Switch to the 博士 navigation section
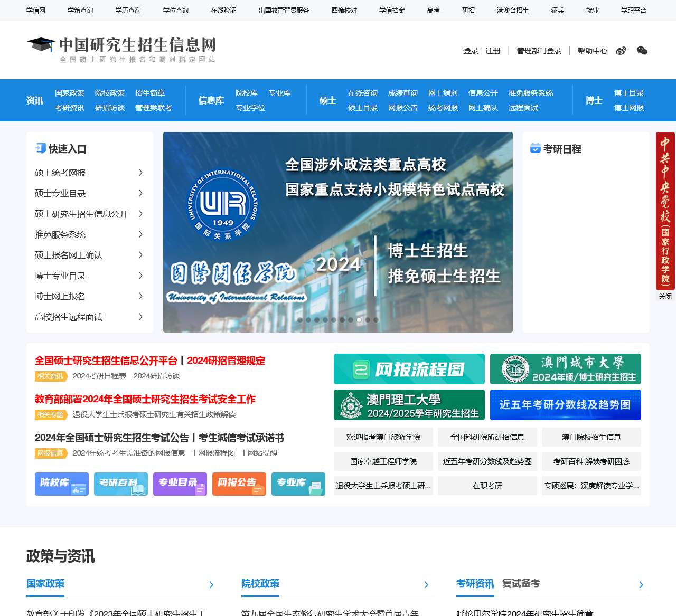 pyautogui.click(x=594, y=100)
